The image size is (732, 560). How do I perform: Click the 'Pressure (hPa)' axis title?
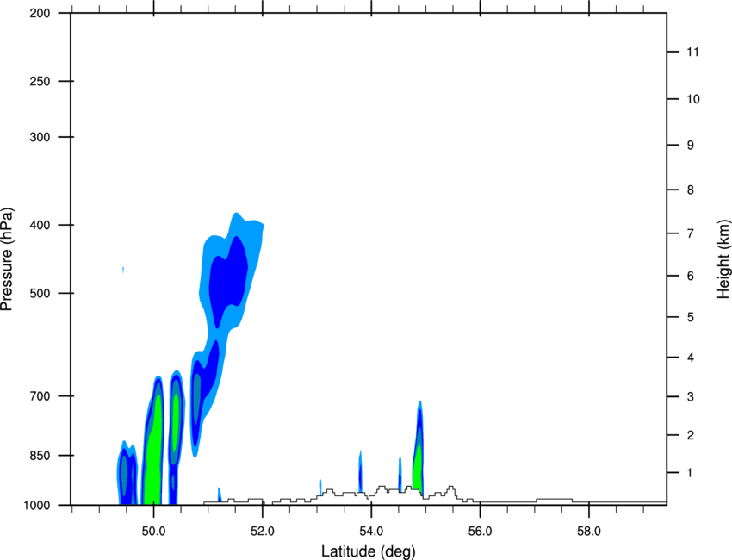7,259
